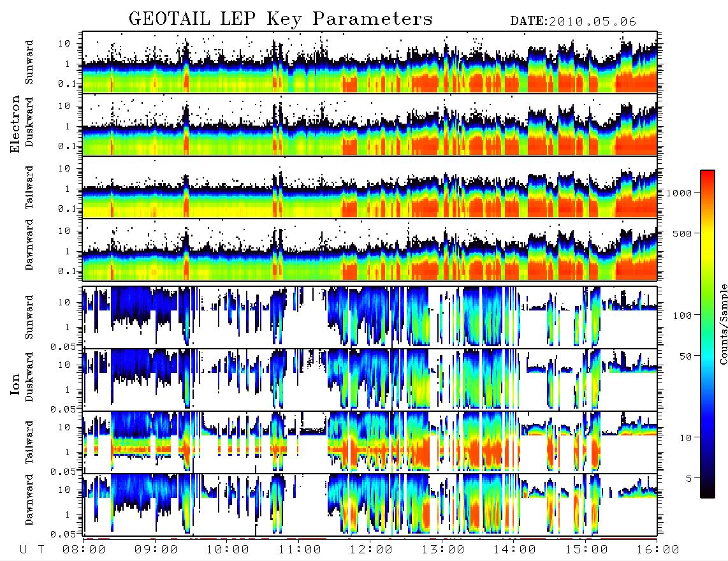Open the Ion Sunward spectrogram panel

(x=370, y=317)
